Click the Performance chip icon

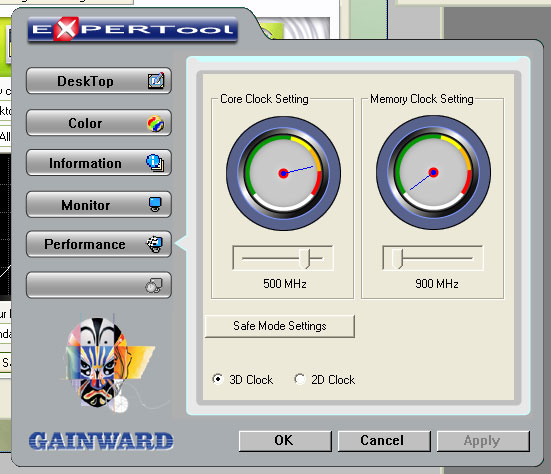(155, 244)
